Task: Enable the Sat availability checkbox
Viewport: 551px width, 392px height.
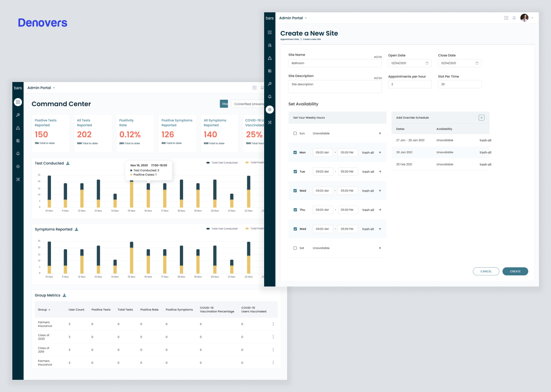Action: point(295,248)
